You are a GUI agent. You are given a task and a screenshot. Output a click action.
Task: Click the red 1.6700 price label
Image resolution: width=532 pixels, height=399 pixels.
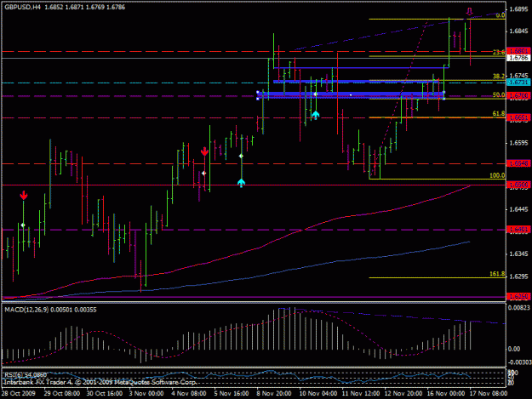pyautogui.click(x=518, y=96)
